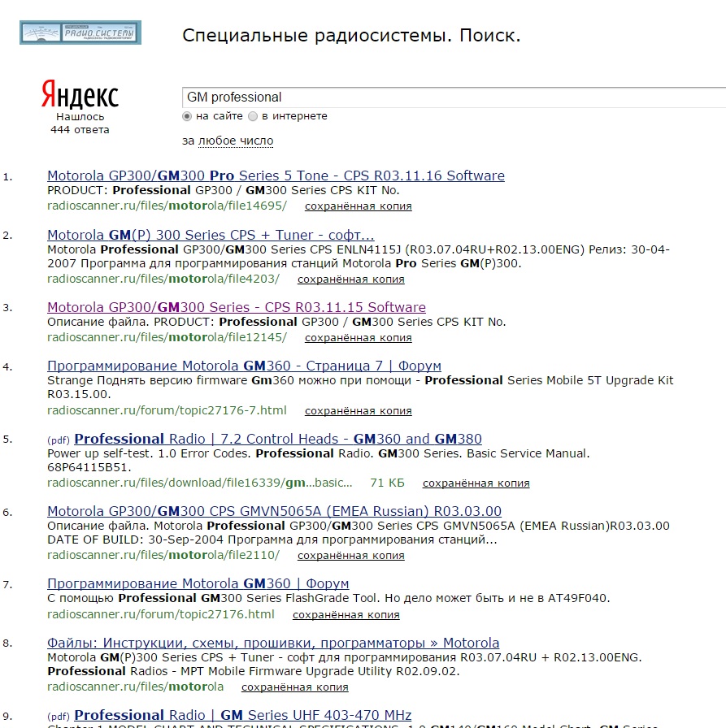Click URL radioscanner.ru/forum/topic27176-7.html

pos(167,410)
